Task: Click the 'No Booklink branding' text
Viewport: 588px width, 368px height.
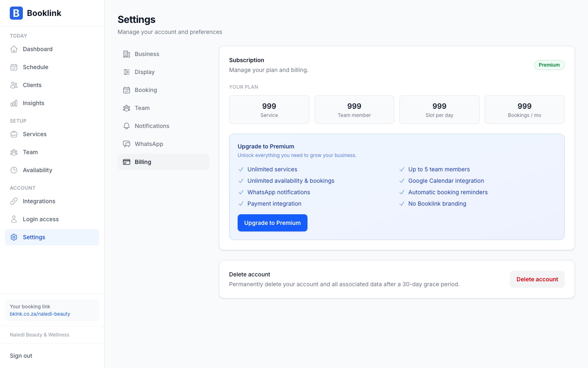Action: (437, 204)
